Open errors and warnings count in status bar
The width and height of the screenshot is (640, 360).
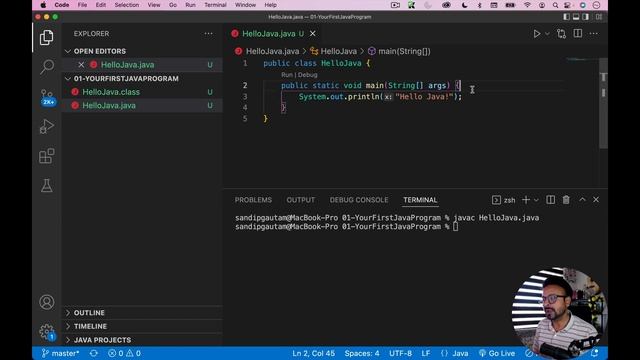(x=124, y=353)
